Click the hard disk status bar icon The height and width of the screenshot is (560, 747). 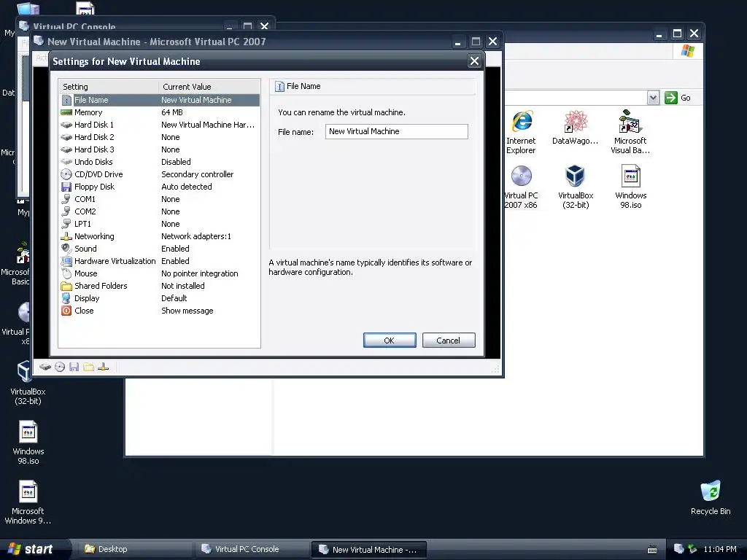pyautogui.click(x=45, y=367)
